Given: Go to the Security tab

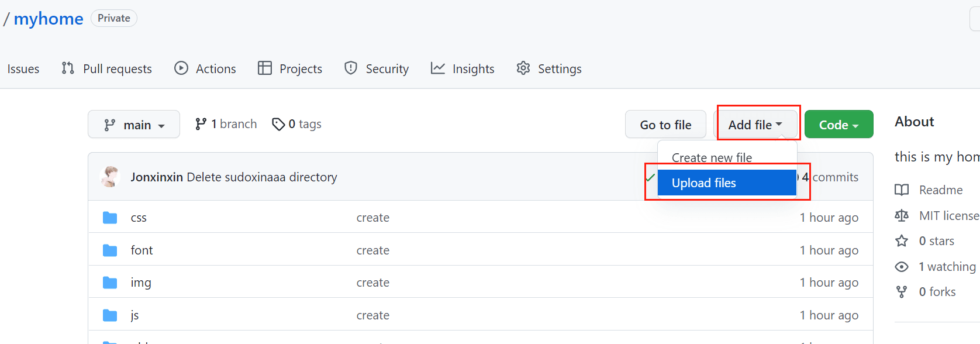Looking at the screenshot, I should pyautogui.click(x=377, y=68).
